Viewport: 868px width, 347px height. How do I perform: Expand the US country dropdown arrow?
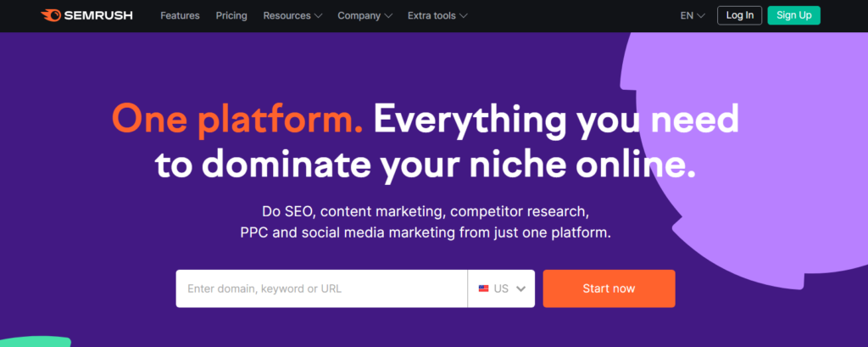point(520,288)
